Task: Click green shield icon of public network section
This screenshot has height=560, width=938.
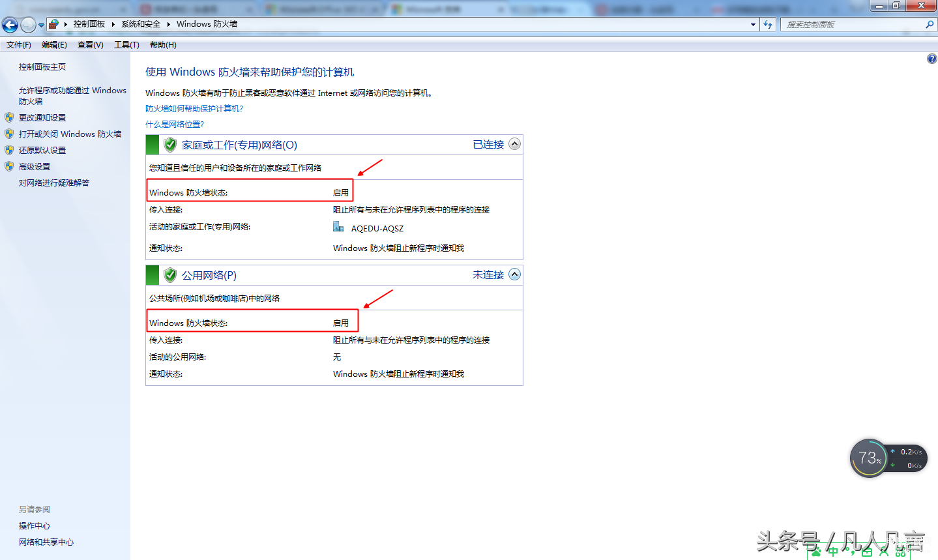Action: [170, 275]
